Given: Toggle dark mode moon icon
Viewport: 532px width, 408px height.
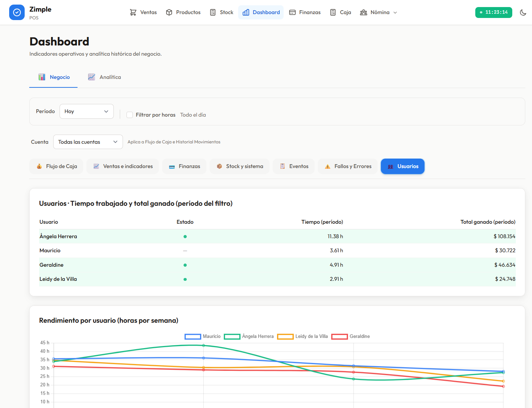Looking at the screenshot, I should tap(523, 12).
